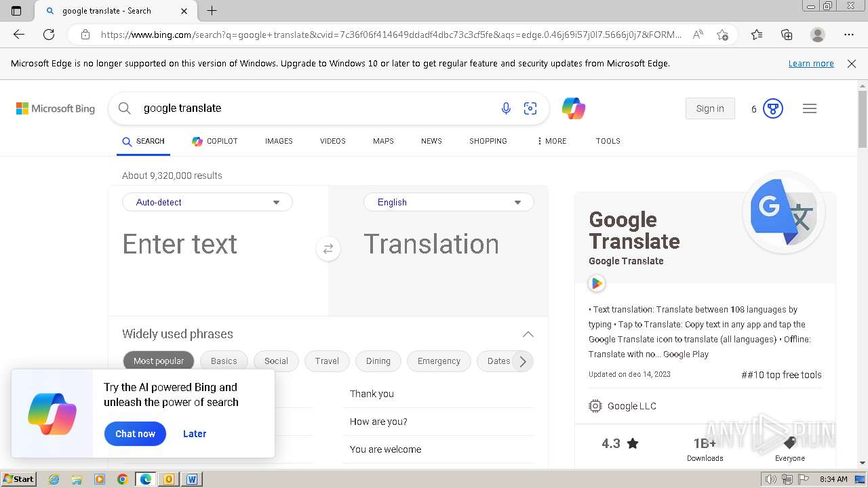Select the Emergency phrase category
The image size is (868, 488).
[x=439, y=361]
